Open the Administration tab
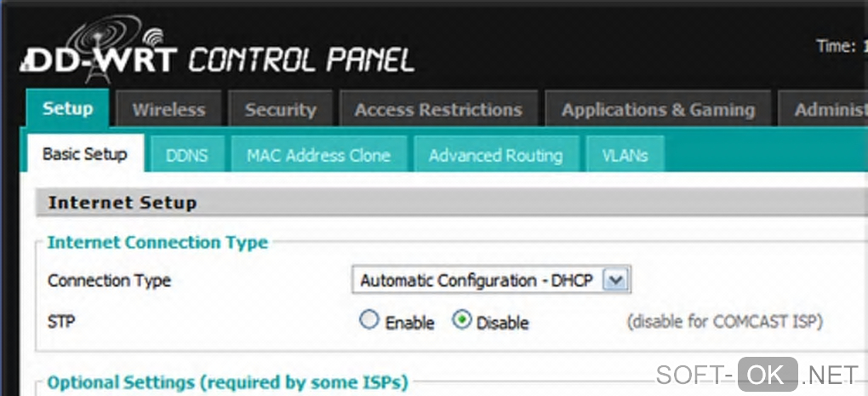The image size is (868, 396). pos(823,109)
